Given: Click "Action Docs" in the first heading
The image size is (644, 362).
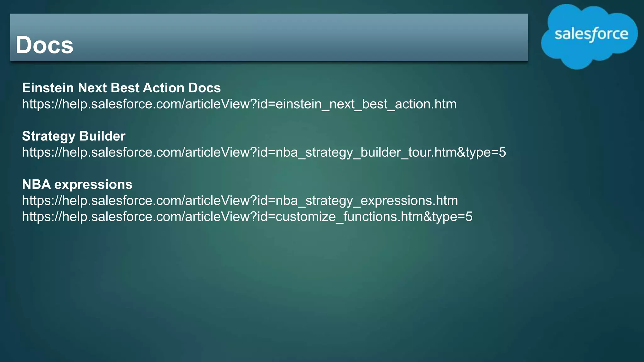Looking at the screenshot, I should [x=181, y=88].
